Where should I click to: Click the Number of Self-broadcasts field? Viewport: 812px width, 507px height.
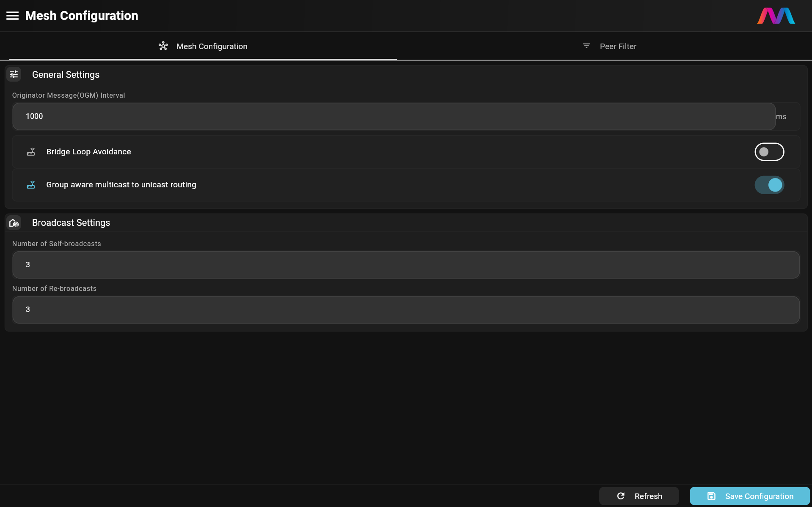(405, 265)
